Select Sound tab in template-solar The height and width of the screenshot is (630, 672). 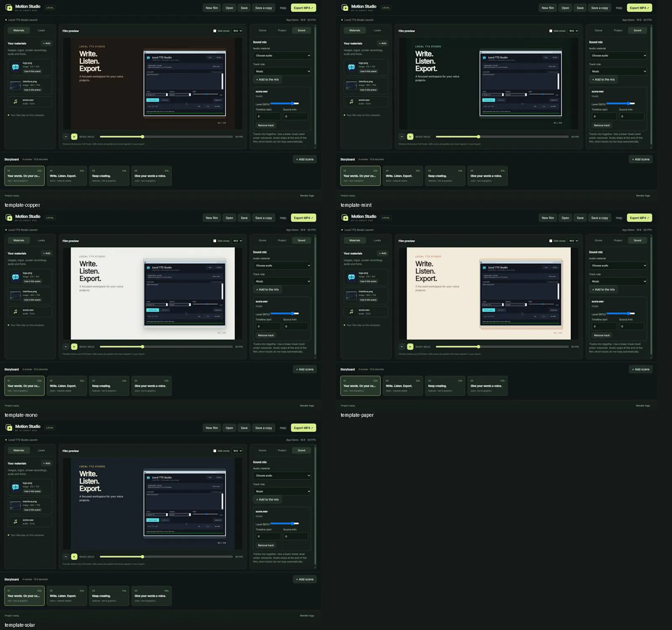302,450
